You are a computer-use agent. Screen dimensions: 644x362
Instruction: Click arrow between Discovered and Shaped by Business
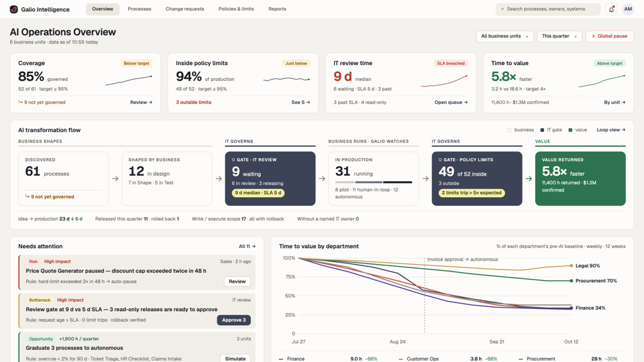click(115, 178)
